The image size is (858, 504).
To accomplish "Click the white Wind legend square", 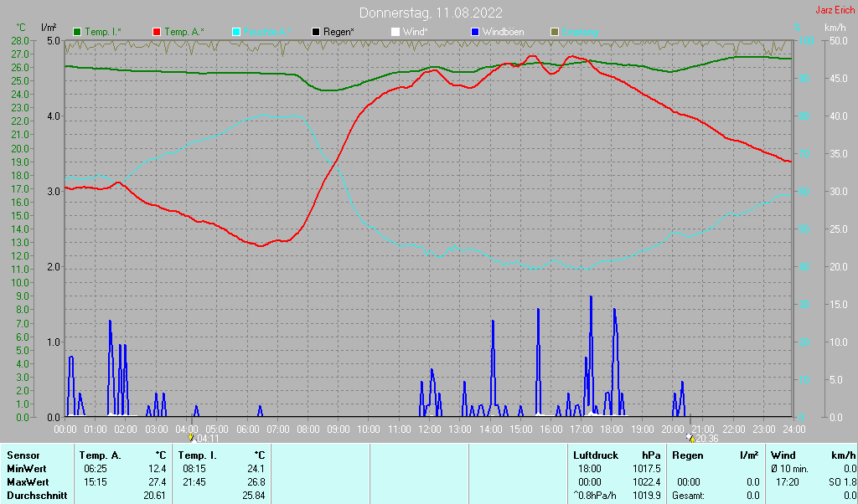I will pyautogui.click(x=395, y=32).
